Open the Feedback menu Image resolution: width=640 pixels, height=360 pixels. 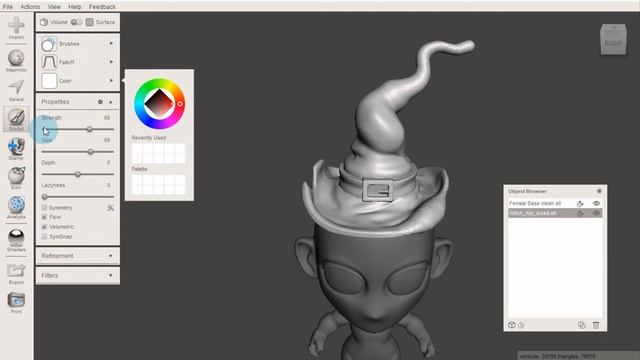tap(102, 7)
